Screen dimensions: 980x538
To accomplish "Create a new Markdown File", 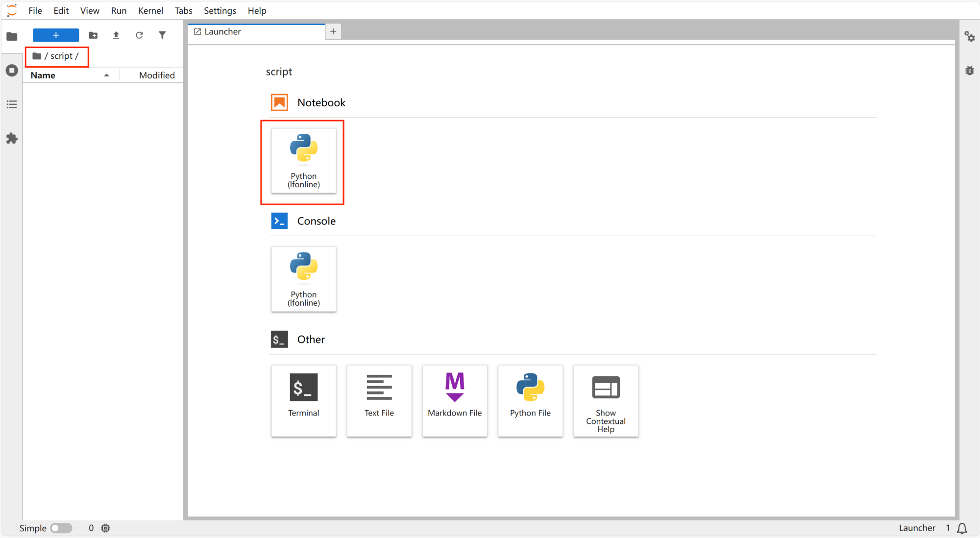I will click(455, 400).
